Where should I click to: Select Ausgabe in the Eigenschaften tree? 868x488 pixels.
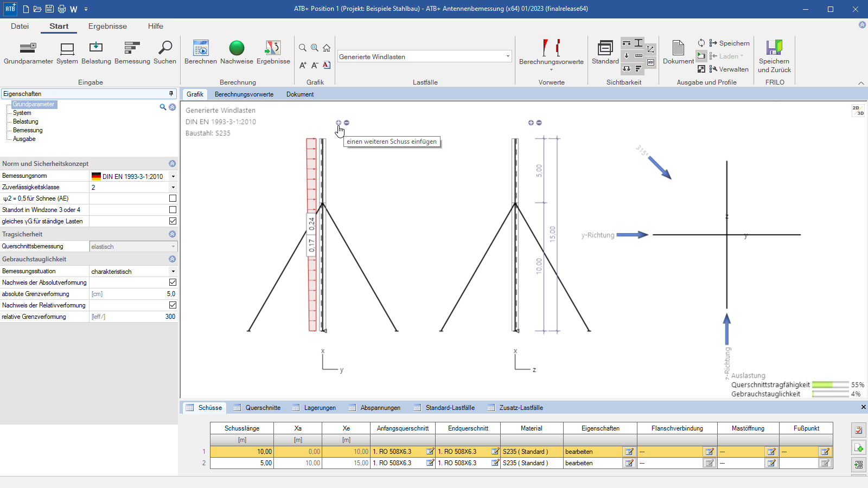[24, 139]
